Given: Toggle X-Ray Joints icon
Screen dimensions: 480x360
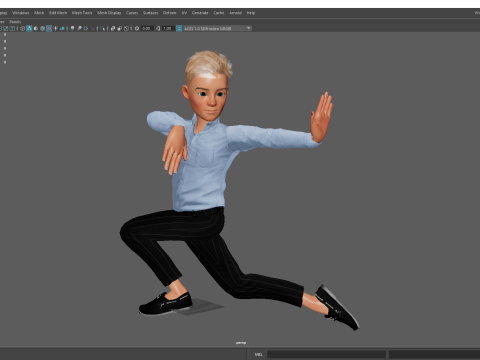Looking at the screenshot, I should click(126, 28).
